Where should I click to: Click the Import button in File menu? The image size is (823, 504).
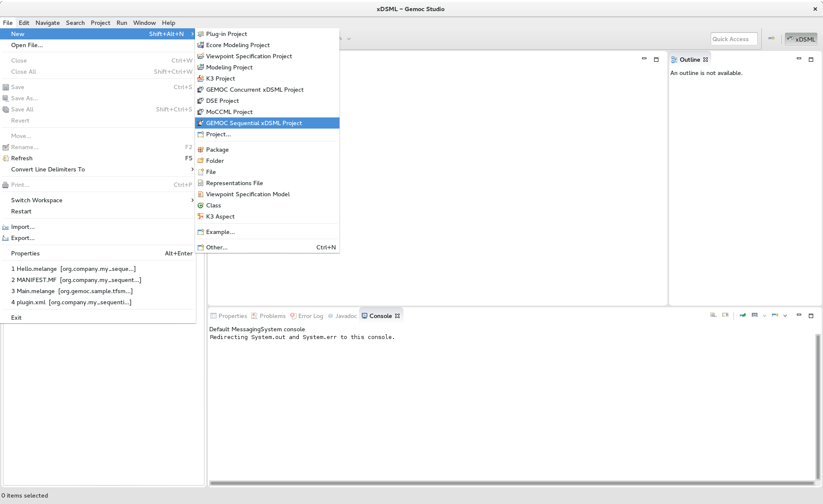pyautogui.click(x=22, y=227)
